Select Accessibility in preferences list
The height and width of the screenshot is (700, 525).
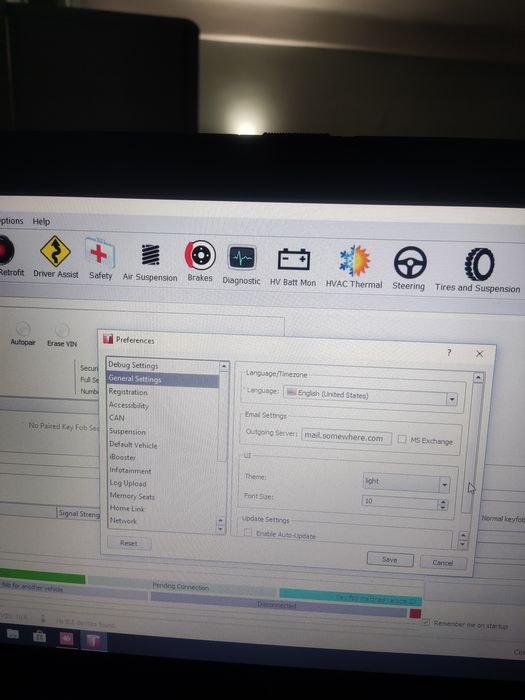129,405
